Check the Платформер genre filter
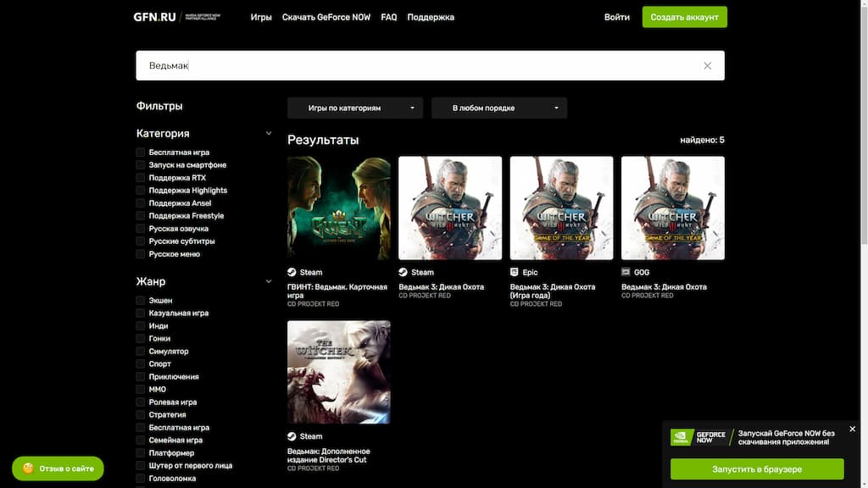This screenshot has height=488, width=868. pos(141,453)
